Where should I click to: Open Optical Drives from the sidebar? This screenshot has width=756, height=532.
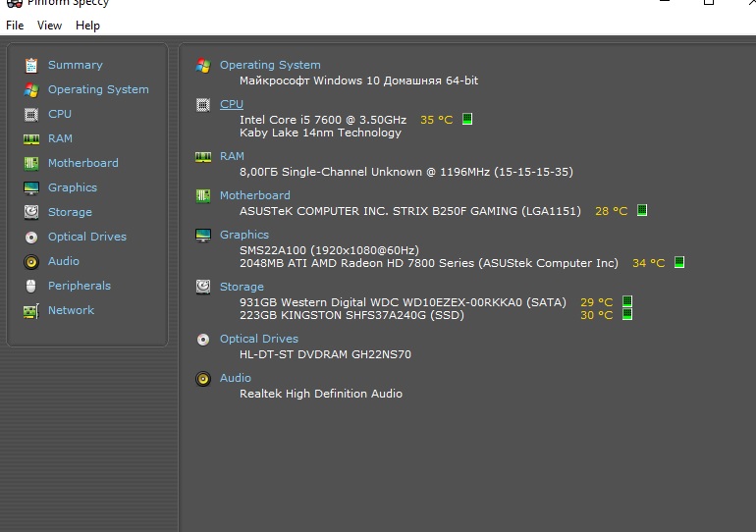tap(87, 238)
